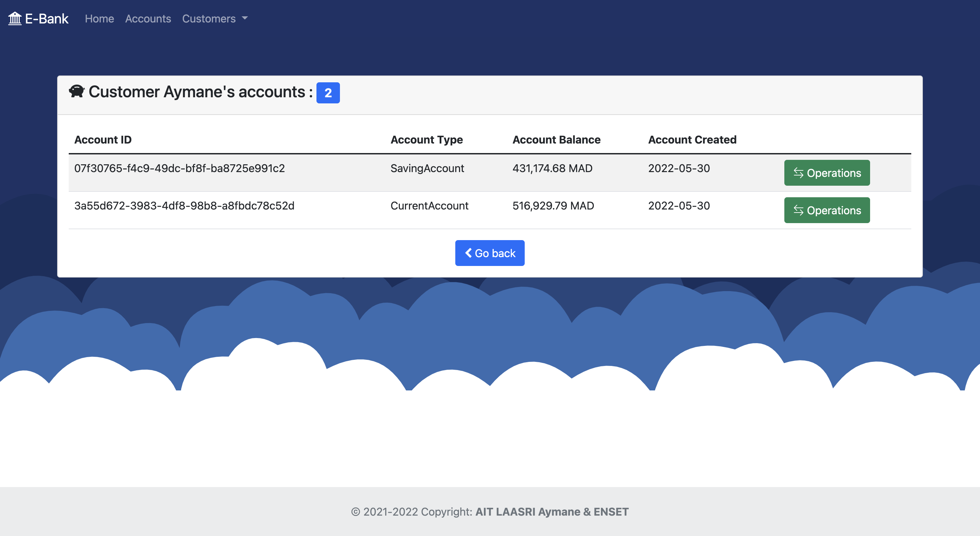Select Home in the navigation bar
Viewport: 980px width, 536px height.
pyautogui.click(x=99, y=18)
